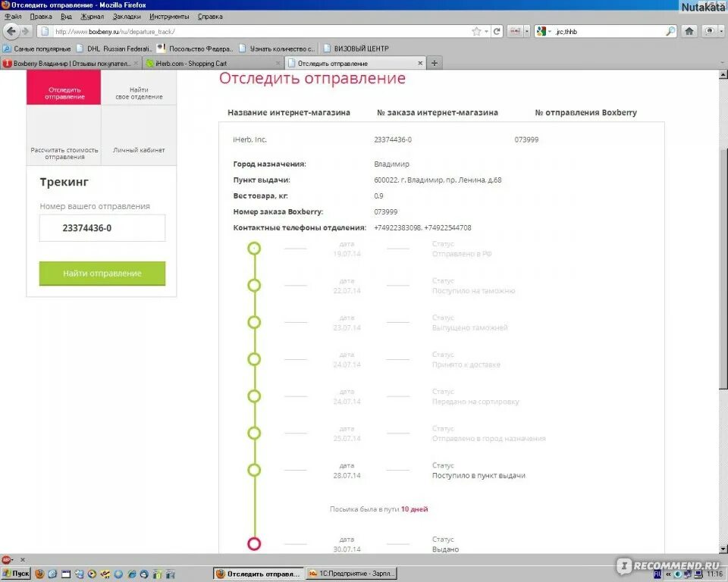The width and height of the screenshot is (728, 582).
Task: Open the Инструменты menu
Action: [169, 16]
